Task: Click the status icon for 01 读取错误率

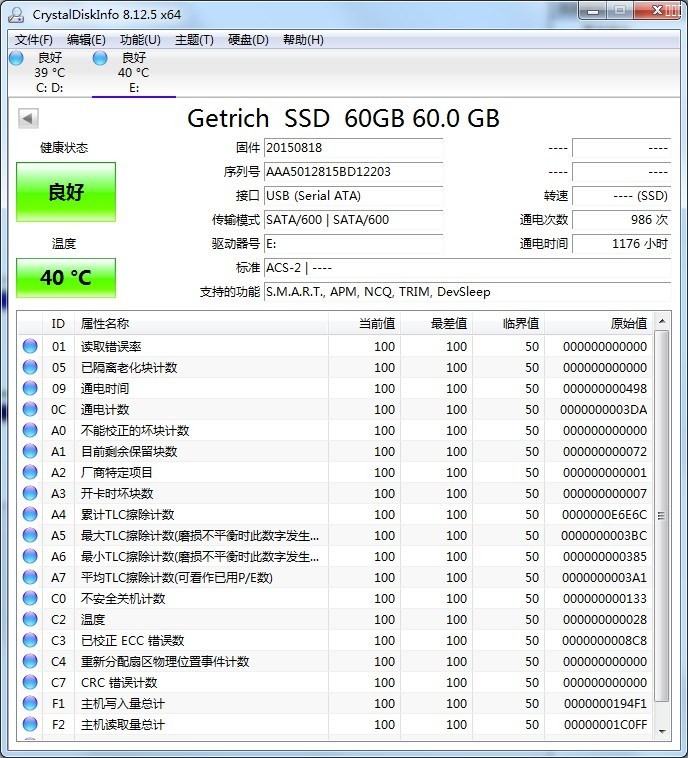Action: [x=30, y=346]
